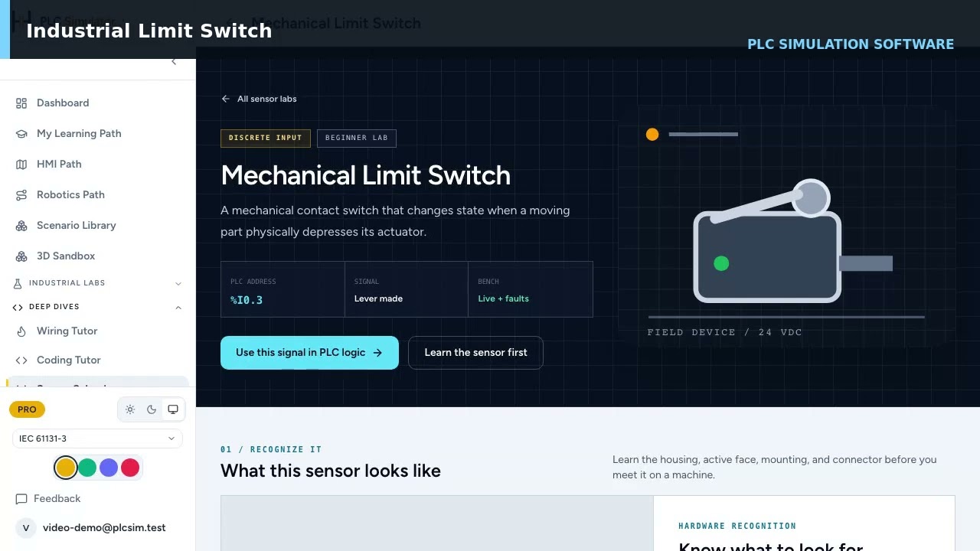Image resolution: width=980 pixels, height=551 pixels.
Task: Select the green accent color swatch
Action: pyautogui.click(x=87, y=468)
